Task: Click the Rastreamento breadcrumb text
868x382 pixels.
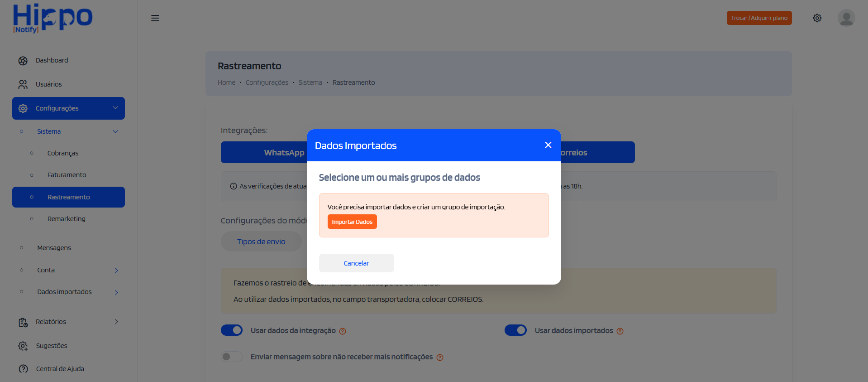Action: click(x=354, y=82)
